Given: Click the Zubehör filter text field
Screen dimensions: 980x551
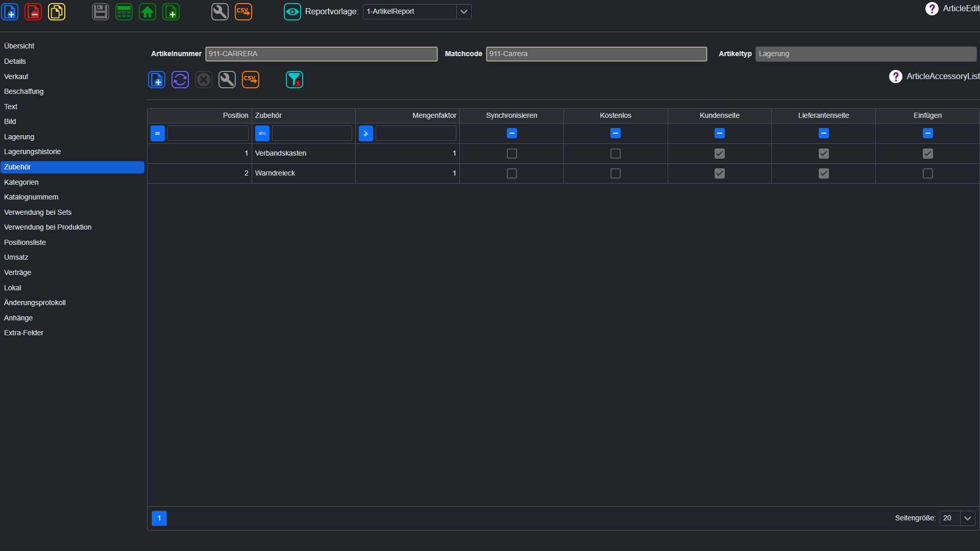Looking at the screenshot, I should [x=312, y=134].
